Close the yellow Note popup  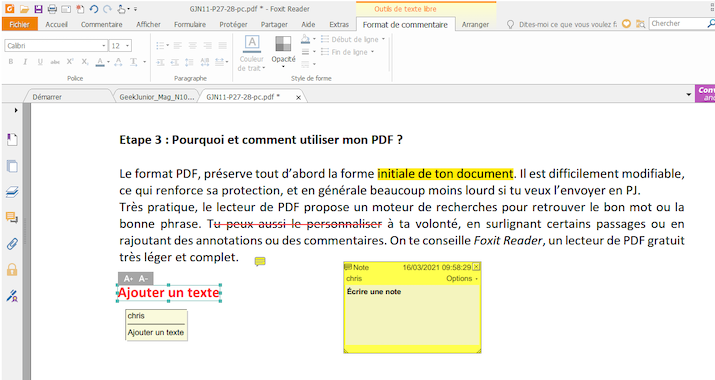click(x=476, y=266)
